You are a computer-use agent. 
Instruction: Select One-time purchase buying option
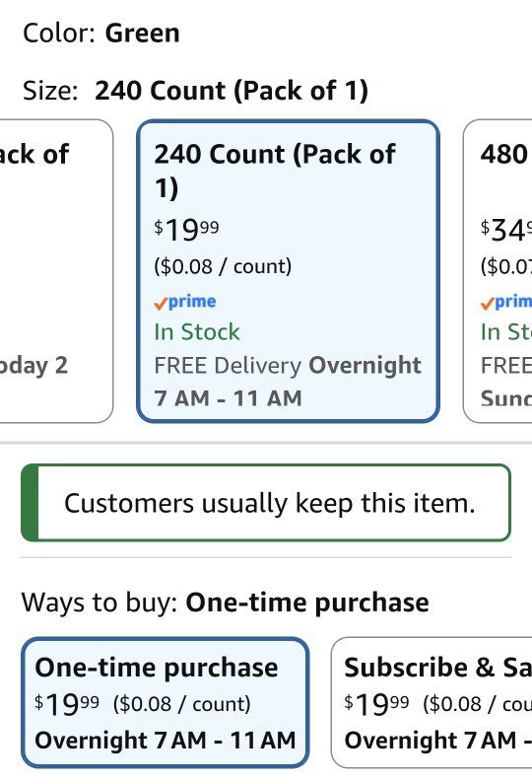click(x=166, y=703)
